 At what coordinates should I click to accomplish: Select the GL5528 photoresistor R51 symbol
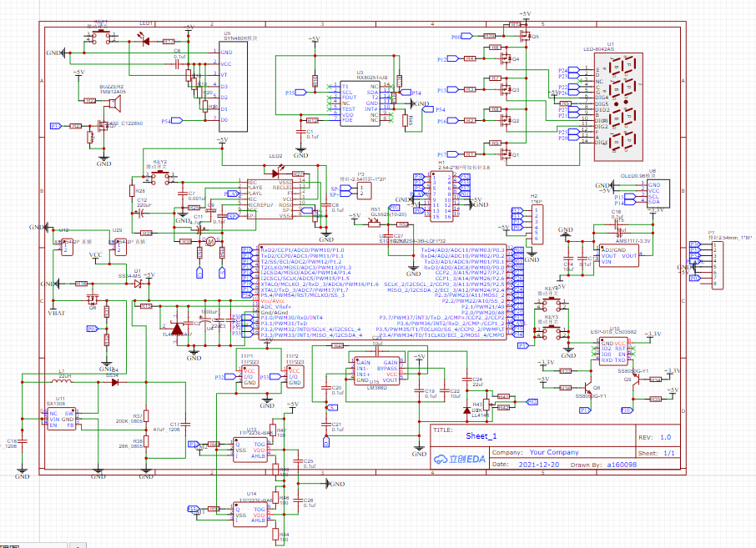pos(374,224)
